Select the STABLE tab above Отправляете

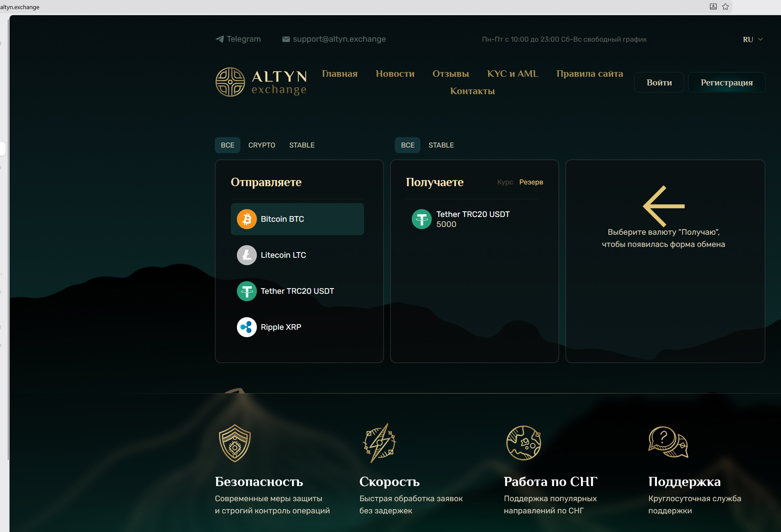[x=302, y=145]
